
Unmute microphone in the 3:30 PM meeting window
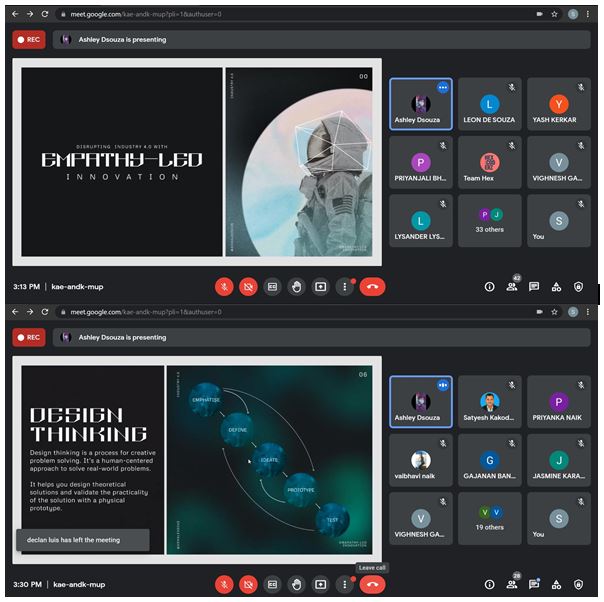(x=224, y=585)
